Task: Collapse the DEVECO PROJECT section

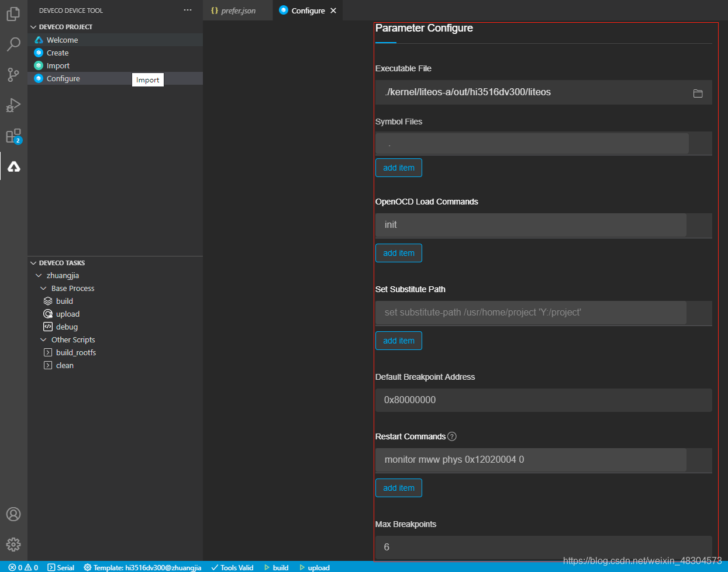Action: (x=33, y=27)
